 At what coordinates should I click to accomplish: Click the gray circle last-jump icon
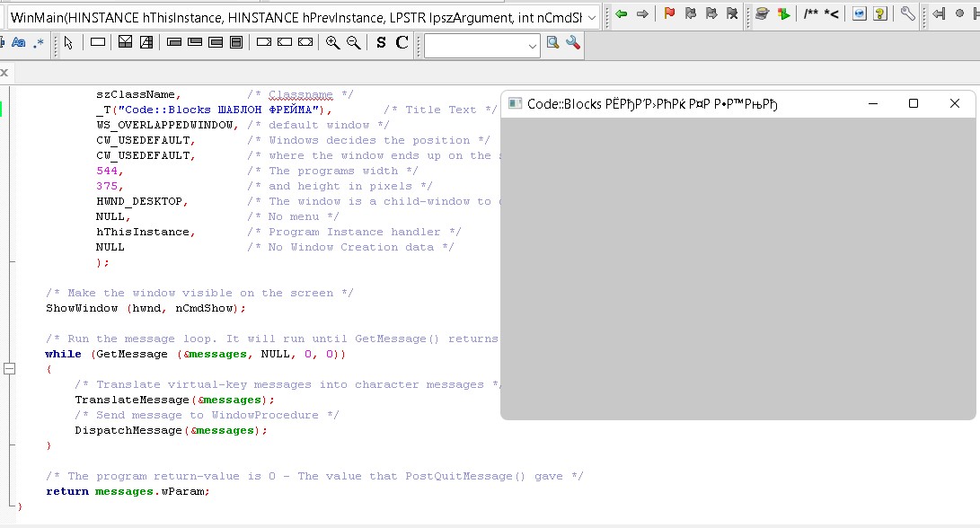pos(960,13)
